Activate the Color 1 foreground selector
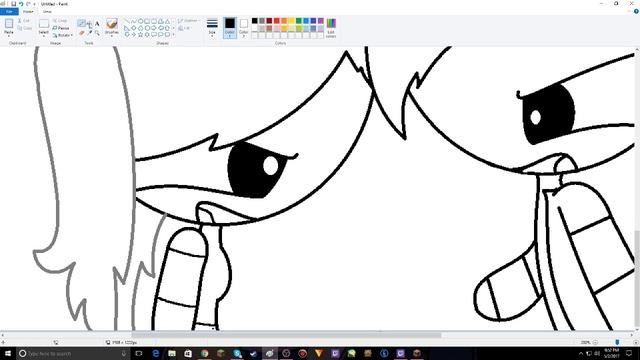The image size is (640, 360). click(x=230, y=28)
